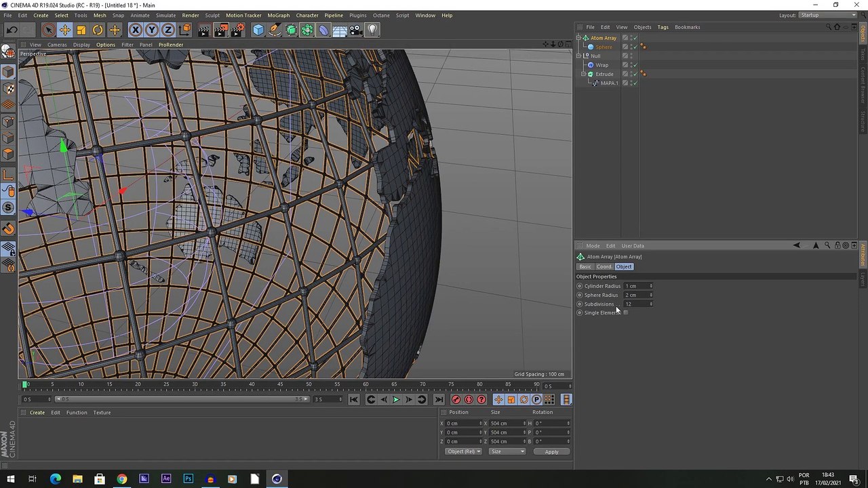This screenshot has width=868, height=488.
Task: Open the search icon in Object Manager
Action: point(828,27)
